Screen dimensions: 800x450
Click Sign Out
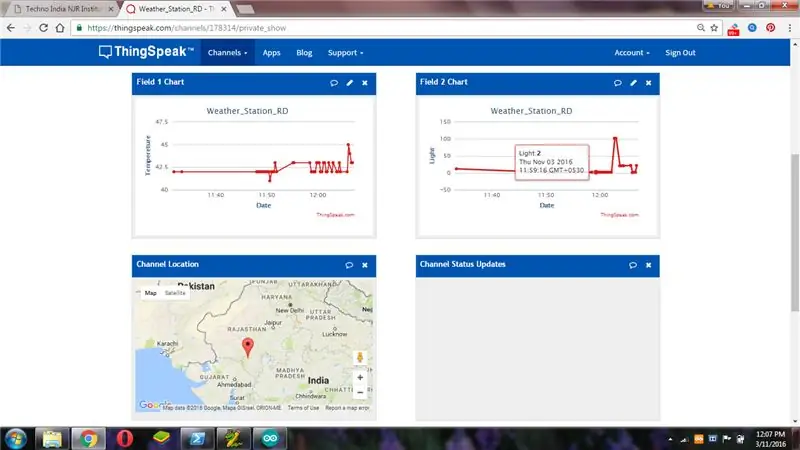click(x=680, y=53)
